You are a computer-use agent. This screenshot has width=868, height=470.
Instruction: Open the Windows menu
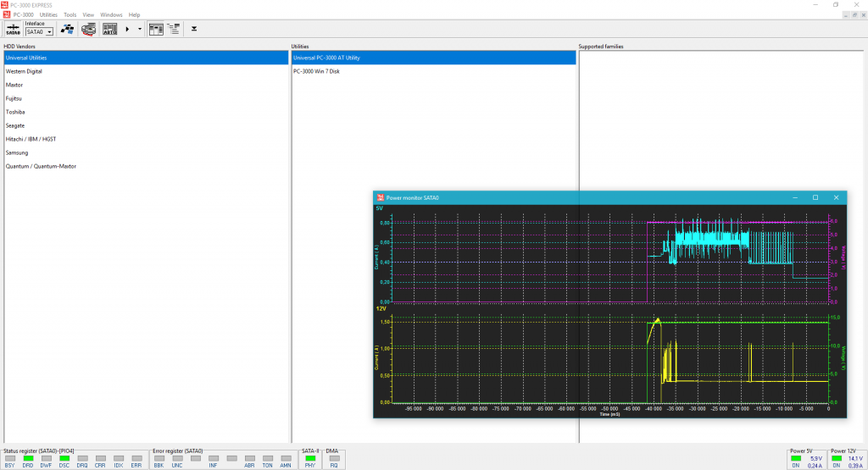point(111,14)
